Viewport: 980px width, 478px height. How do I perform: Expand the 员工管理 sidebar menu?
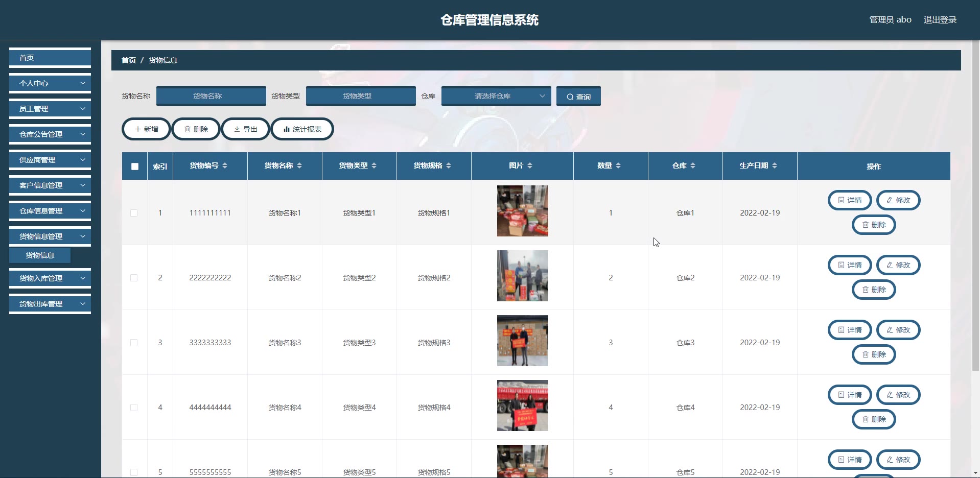coord(50,109)
